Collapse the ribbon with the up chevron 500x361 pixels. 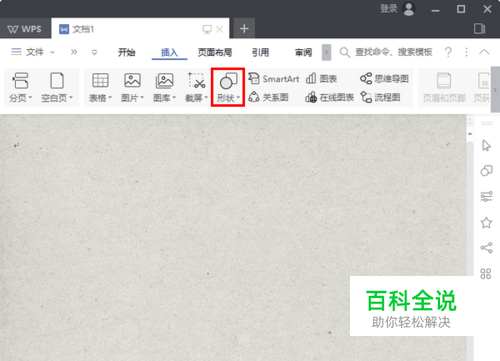point(484,52)
